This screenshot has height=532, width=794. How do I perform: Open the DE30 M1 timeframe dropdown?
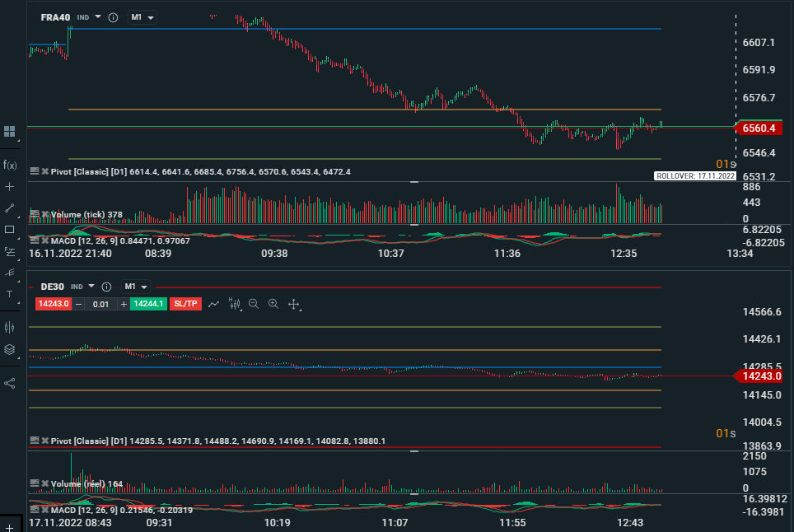click(x=135, y=287)
